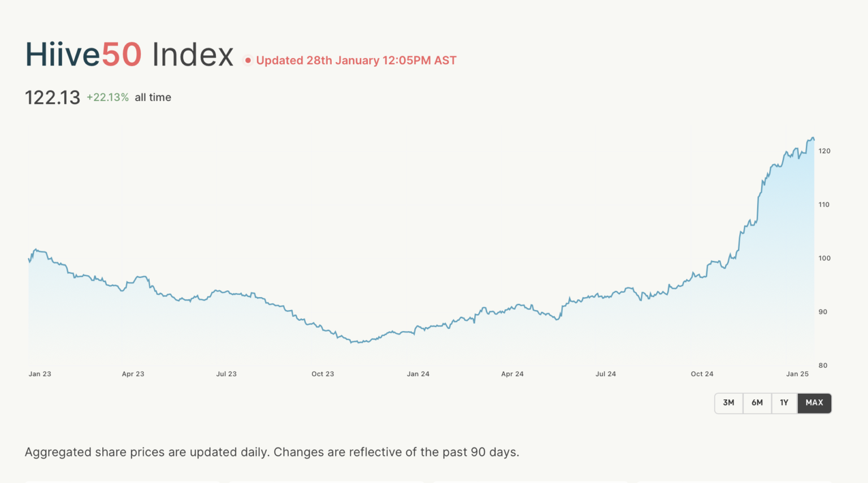Click the Jul 24 x-axis label
Screen dimensions: 868x483
pyautogui.click(x=606, y=374)
